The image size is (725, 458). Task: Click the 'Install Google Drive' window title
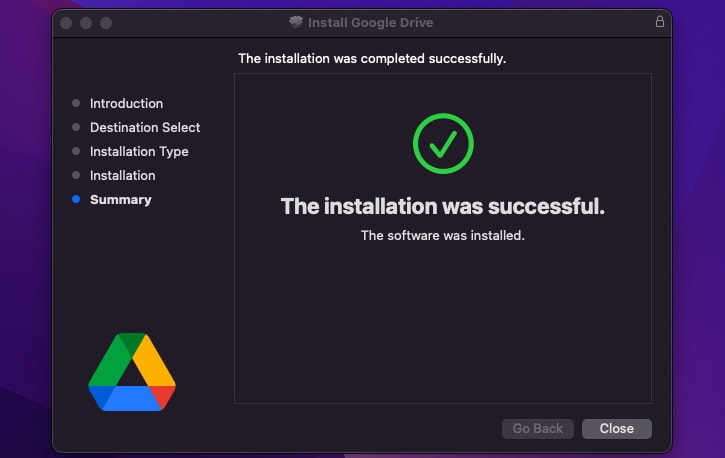coord(370,23)
